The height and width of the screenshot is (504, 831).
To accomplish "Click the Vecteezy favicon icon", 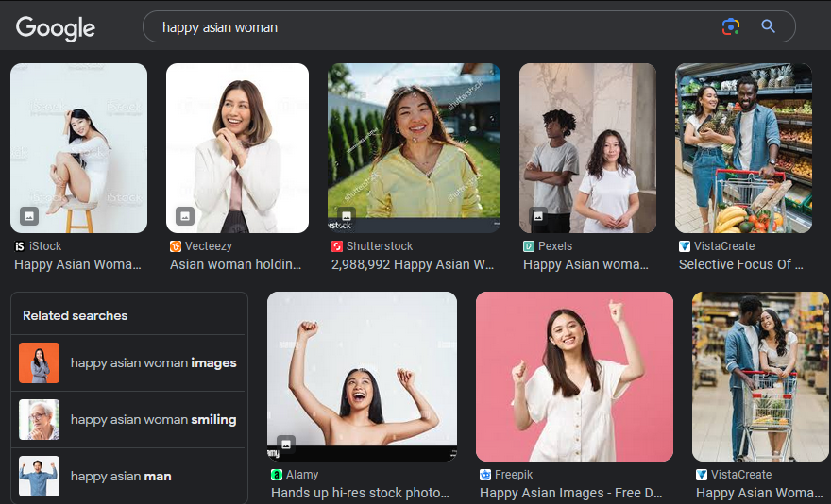I will click(176, 246).
